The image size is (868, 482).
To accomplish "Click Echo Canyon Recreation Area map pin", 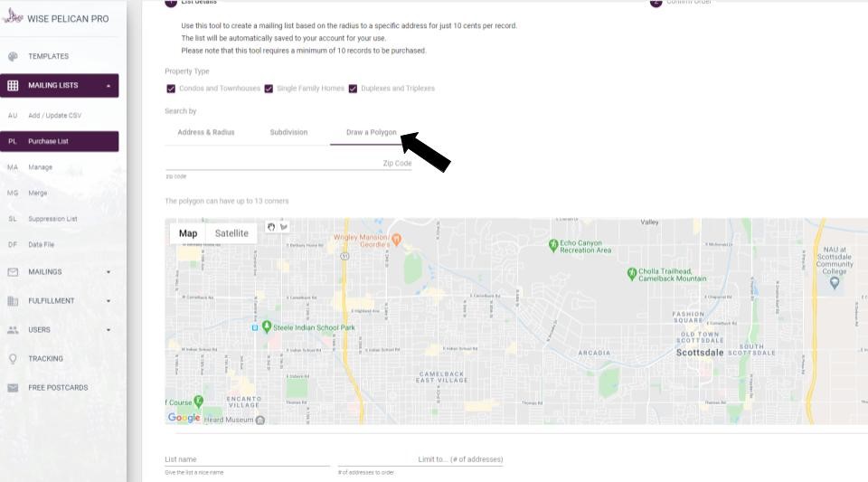I will point(553,245).
